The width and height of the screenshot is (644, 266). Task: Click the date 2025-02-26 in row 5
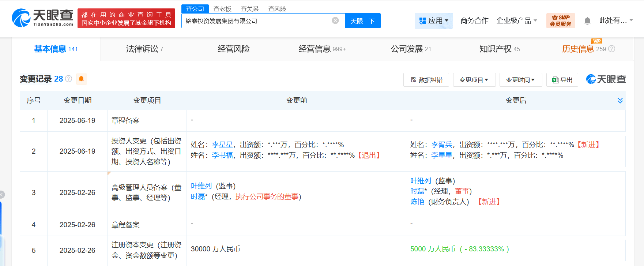click(x=78, y=251)
